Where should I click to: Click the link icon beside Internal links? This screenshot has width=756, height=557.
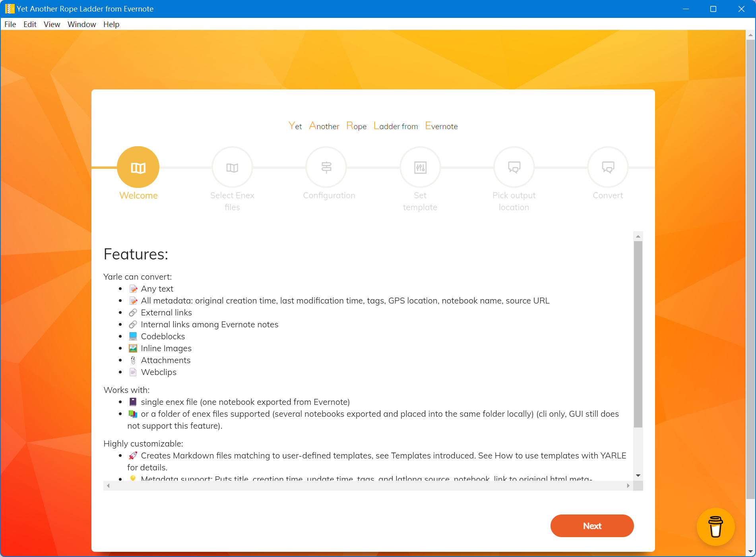[x=133, y=325]
